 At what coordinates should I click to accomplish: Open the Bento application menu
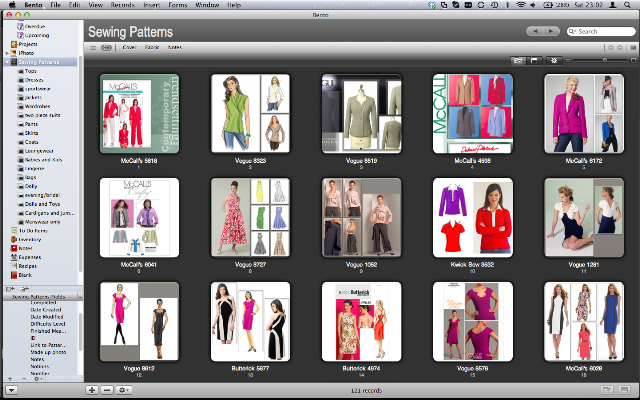tap(33, 5)
